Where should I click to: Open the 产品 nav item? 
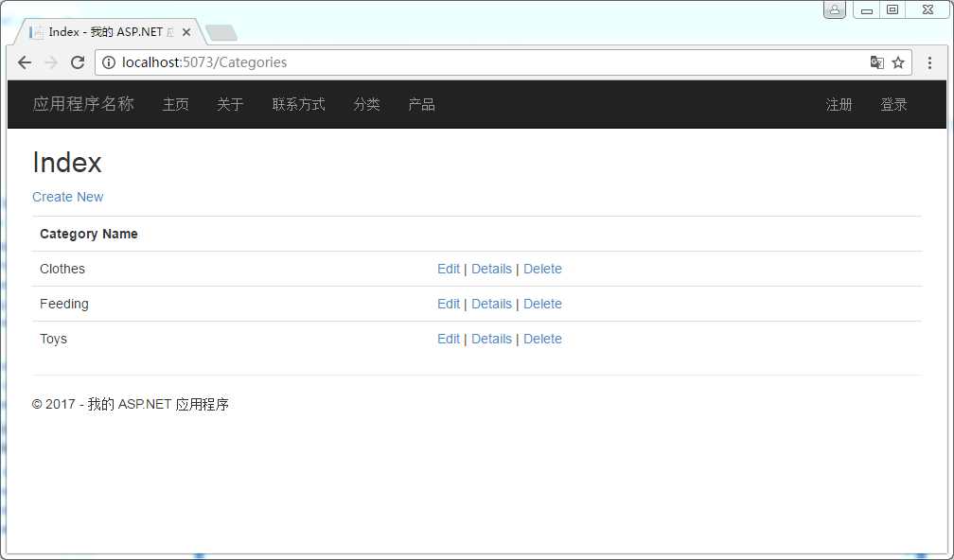coord(422,105)
